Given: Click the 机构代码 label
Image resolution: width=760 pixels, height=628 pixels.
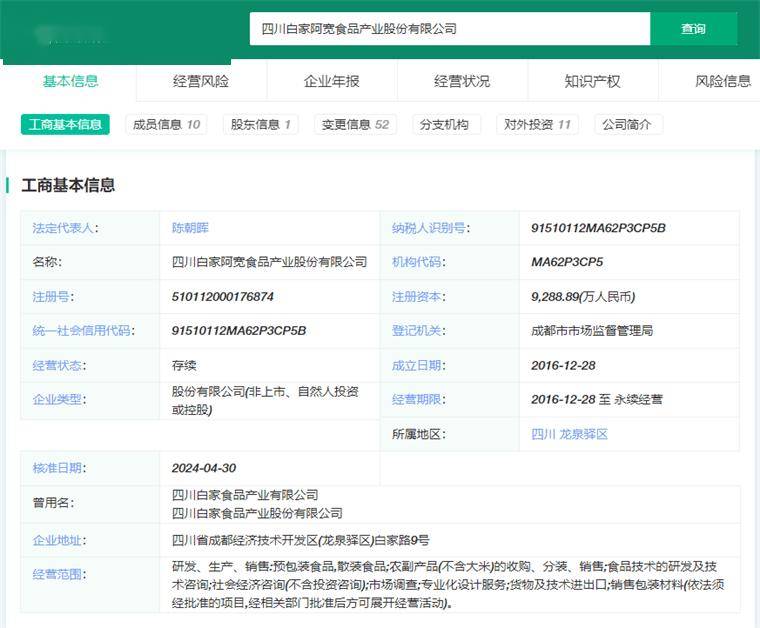Looking at the screenshot, I should pyautogui.click(x=419, y=262).
